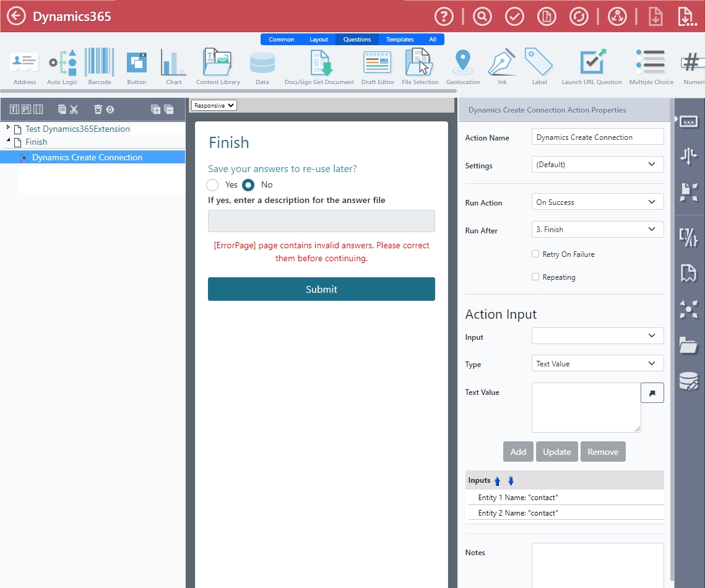Click the refresh circular arrows icon in header
705x588 pixels.
(579, 17)
